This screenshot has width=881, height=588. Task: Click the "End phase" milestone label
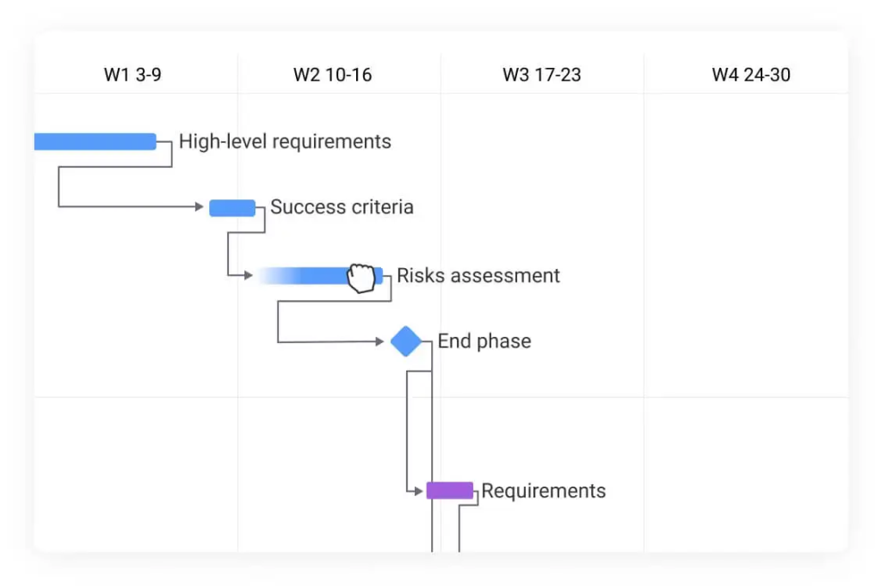point(484,341)
